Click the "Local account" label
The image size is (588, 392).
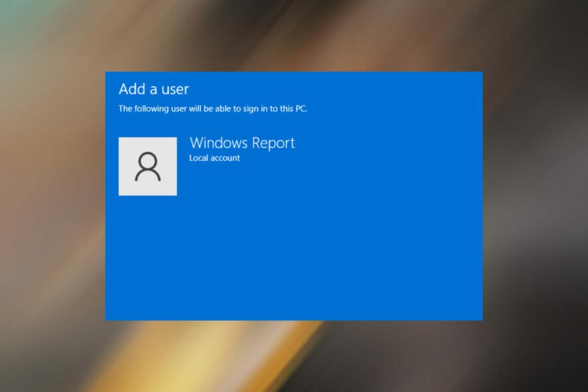[x=214, y=158]
